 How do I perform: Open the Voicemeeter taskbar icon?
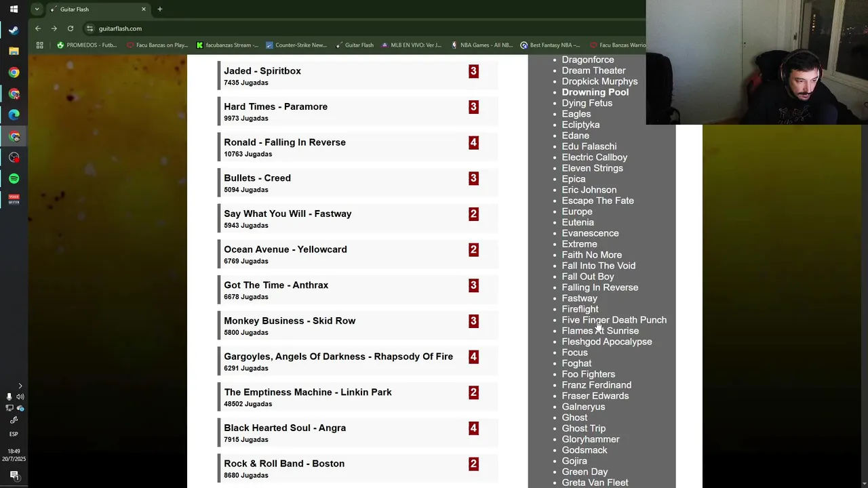(x=14, y=200)
